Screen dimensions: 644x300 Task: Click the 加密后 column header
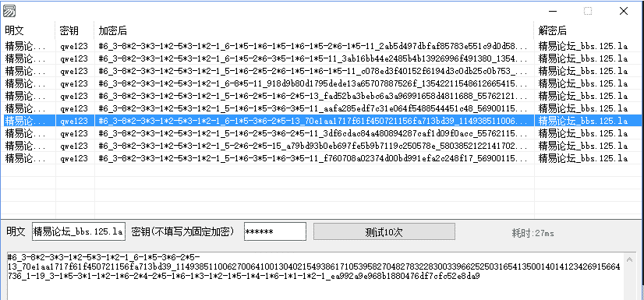pos(314,30)
